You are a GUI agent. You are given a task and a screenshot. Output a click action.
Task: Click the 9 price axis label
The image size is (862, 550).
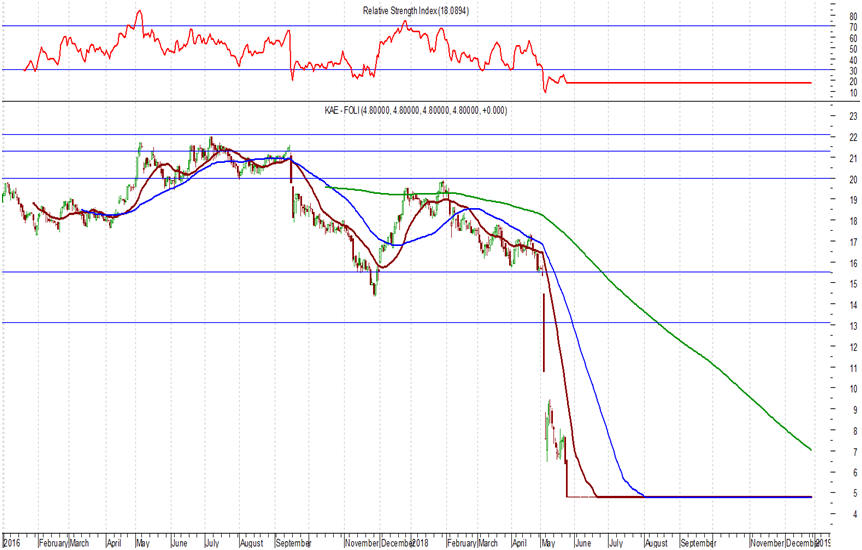click(855, 410)
